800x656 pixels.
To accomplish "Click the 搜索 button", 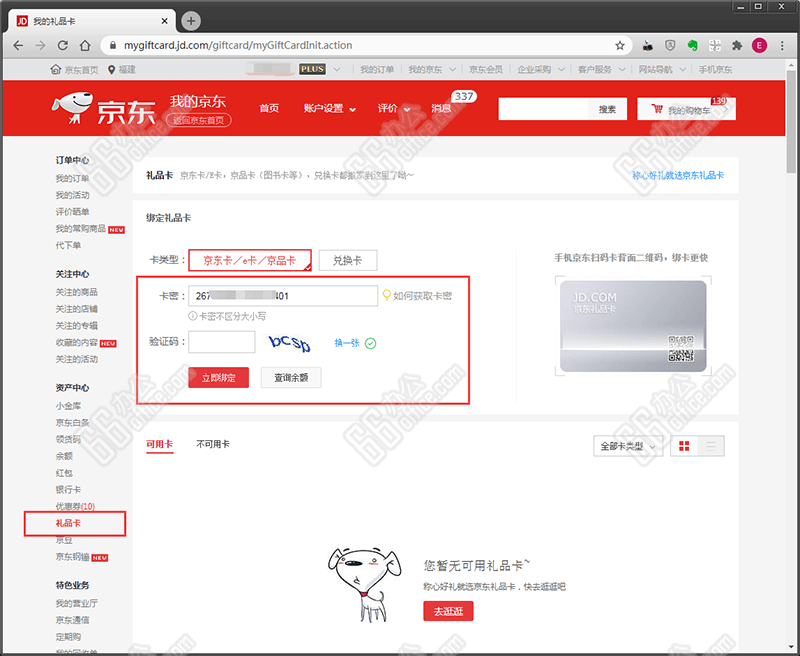I will 607,109.
